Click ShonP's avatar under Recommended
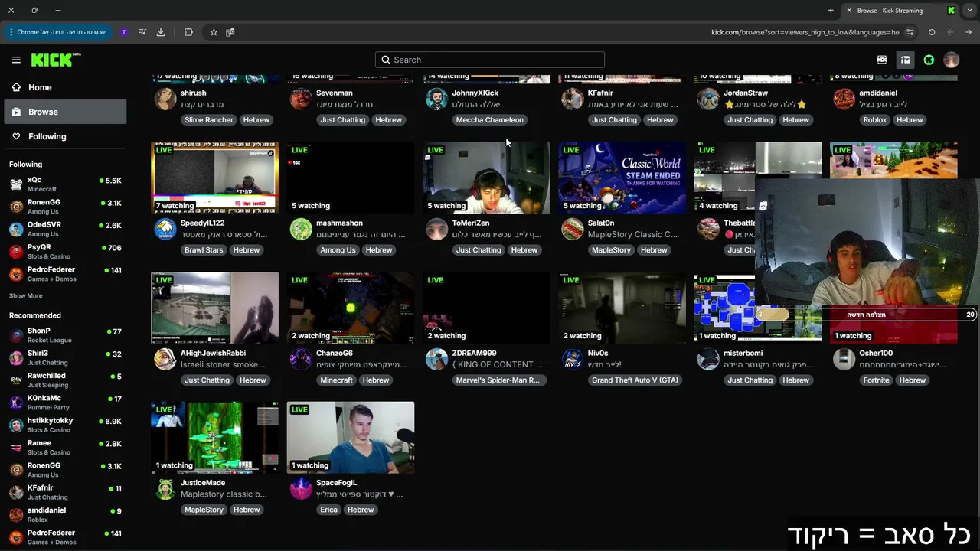The width and height of the screenshot is (980, 551). [16, 335]
